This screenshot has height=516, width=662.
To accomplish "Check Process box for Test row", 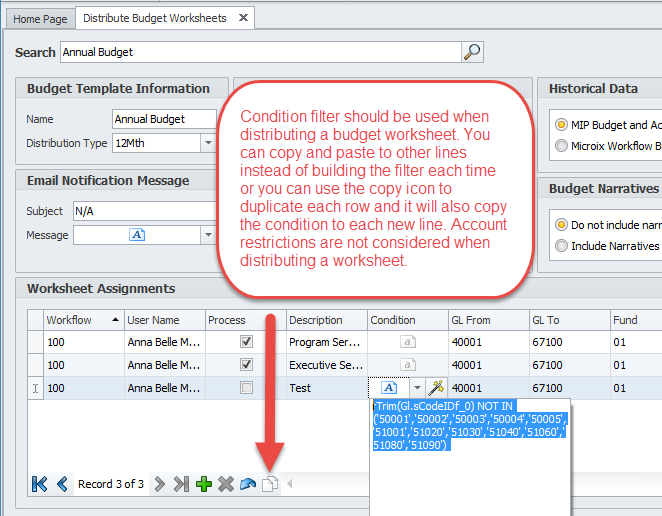I will [246, 387].
